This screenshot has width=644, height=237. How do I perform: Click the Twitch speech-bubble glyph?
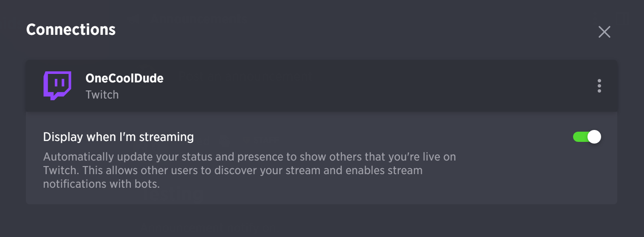57,86
